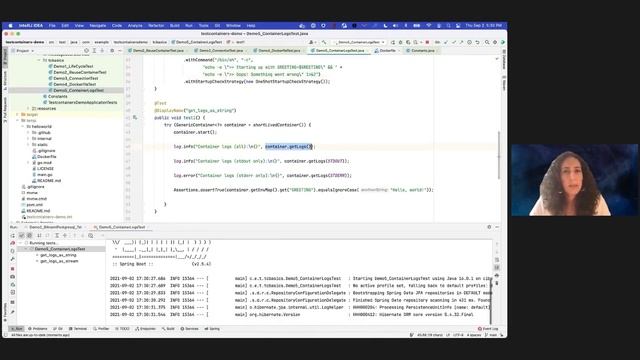Open the Event Log
Screen dimensions: 640x360
[x=488, y=329]
